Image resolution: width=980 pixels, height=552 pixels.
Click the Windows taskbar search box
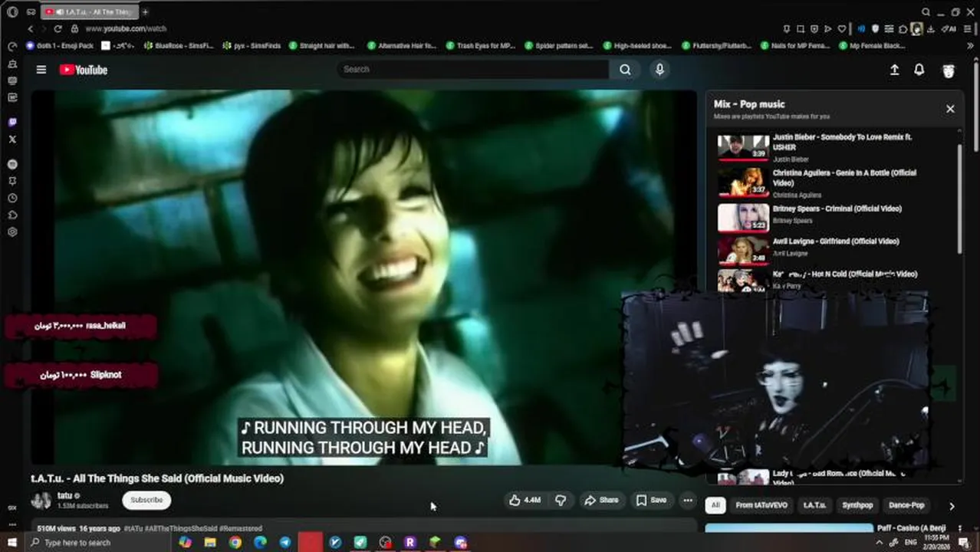click(x=97, y=542)
